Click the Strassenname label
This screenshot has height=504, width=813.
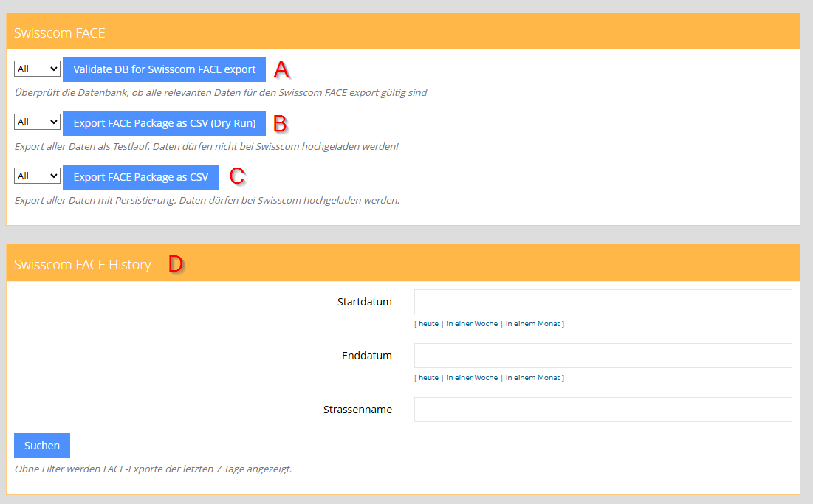[357, 410]
